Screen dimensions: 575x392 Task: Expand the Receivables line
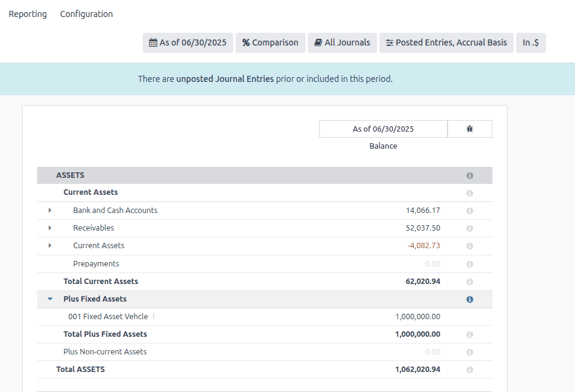50,228
